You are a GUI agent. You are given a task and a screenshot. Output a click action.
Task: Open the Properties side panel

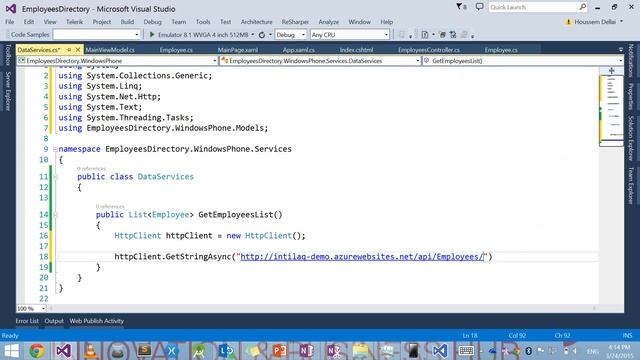(x=631, y=96)
